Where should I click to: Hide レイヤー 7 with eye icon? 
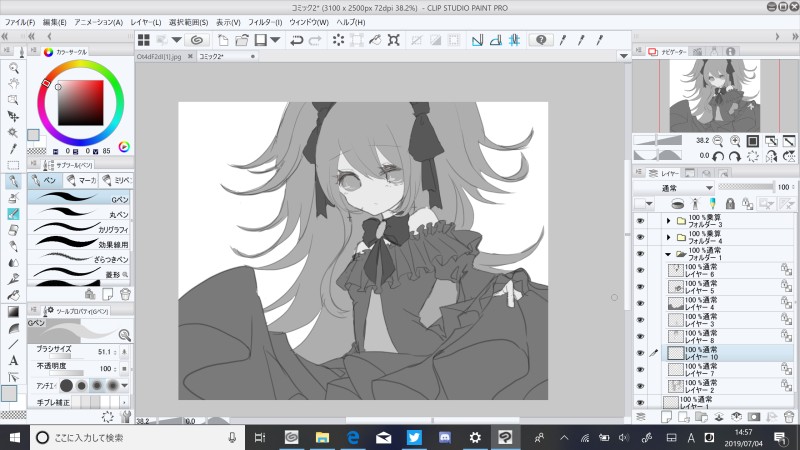point(640,369)
